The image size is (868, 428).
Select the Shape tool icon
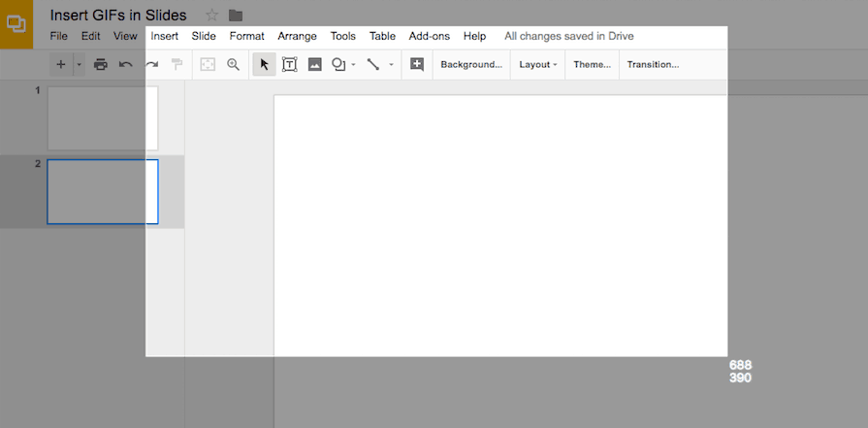[338, 65]
